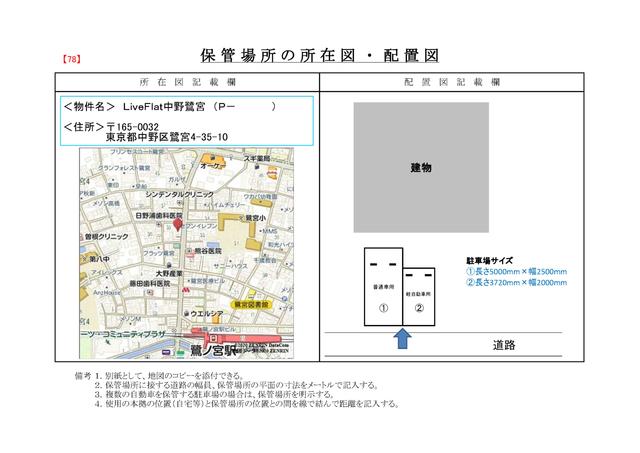Click the 大野産業 label on map

169,273
